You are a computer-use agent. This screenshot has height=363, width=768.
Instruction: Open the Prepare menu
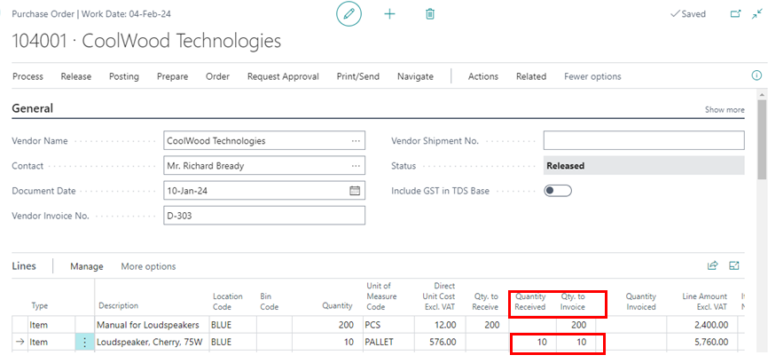[x=172, y=76]
